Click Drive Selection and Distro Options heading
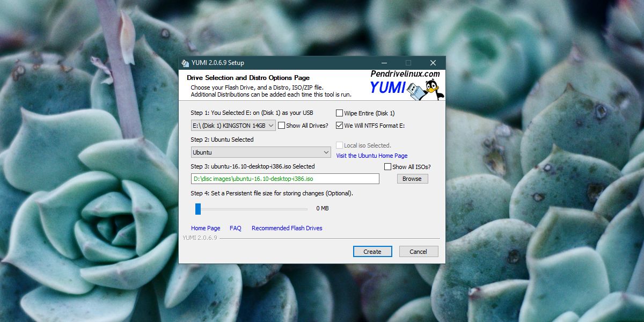This screenshot has width=644, height=322. point(248,78)
